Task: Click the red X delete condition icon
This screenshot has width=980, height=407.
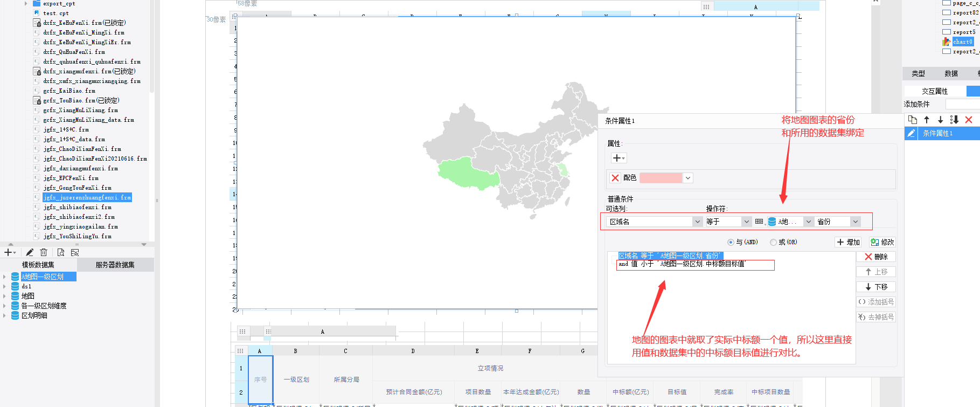Action: click(969, 120)
